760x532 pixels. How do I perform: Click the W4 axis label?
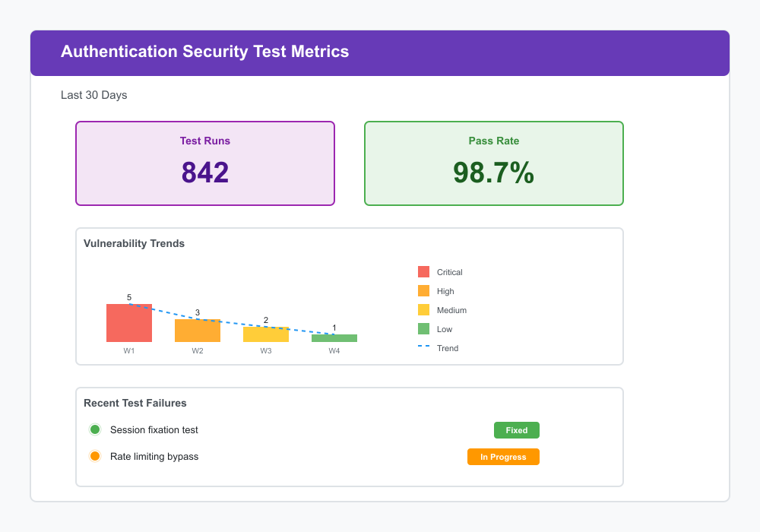click(x=334, y=351)
